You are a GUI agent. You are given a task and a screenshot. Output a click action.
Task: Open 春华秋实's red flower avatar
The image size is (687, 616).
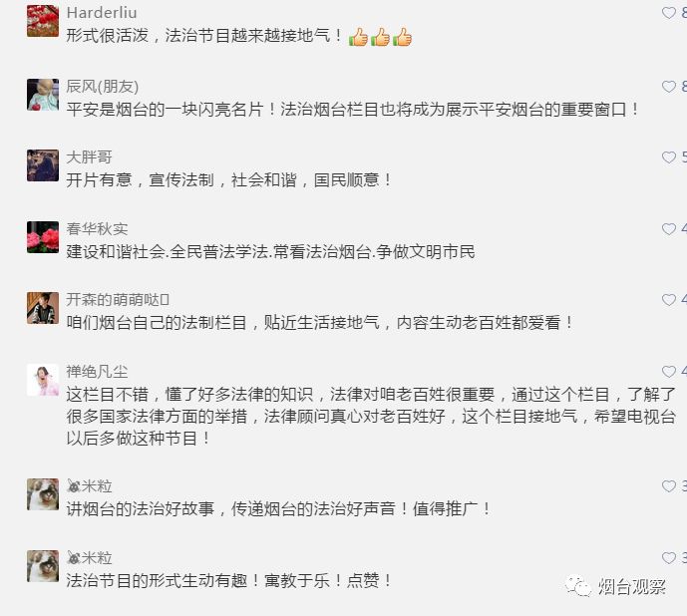pos(43,237)
